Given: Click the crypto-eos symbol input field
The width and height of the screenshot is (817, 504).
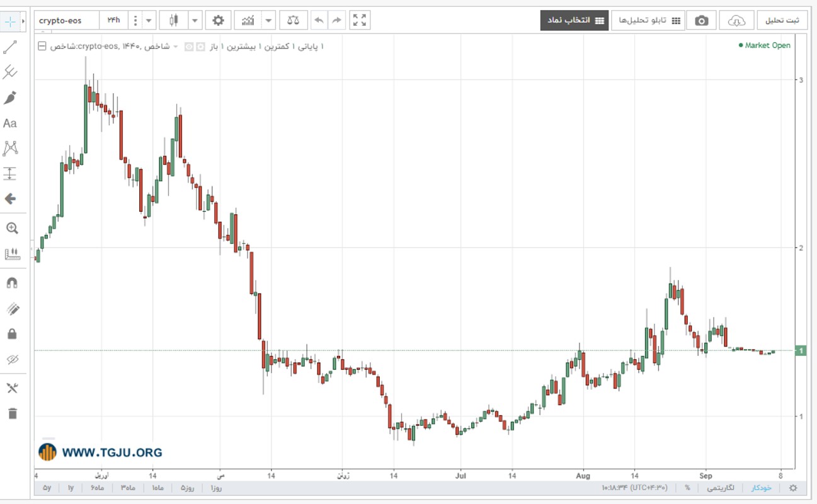Looking at the screenshot, I should point(66,20).
